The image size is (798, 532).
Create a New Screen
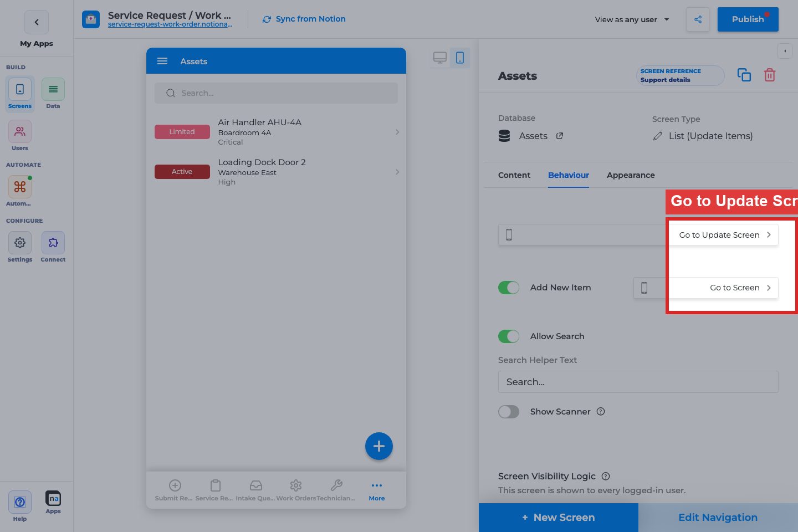pos(559,518)
